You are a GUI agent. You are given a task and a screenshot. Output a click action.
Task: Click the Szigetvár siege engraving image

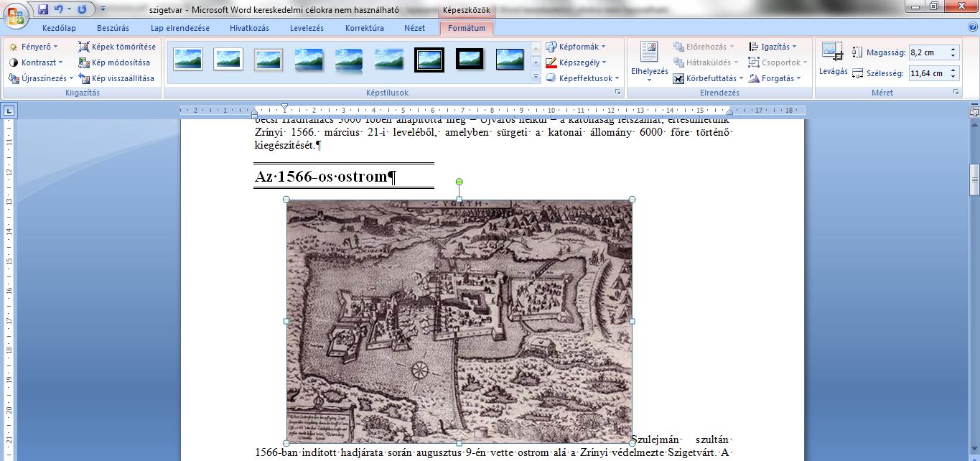click(459, 321)
